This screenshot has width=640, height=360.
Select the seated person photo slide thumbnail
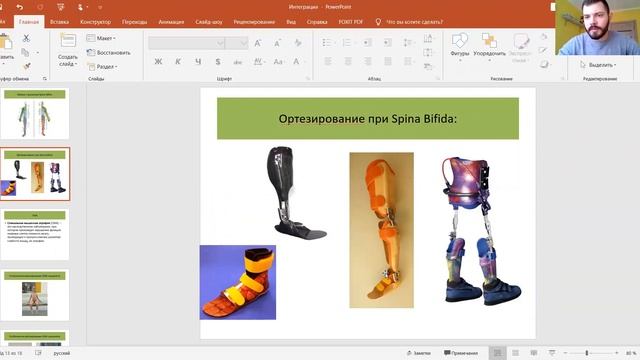click(x=35, y=295)
